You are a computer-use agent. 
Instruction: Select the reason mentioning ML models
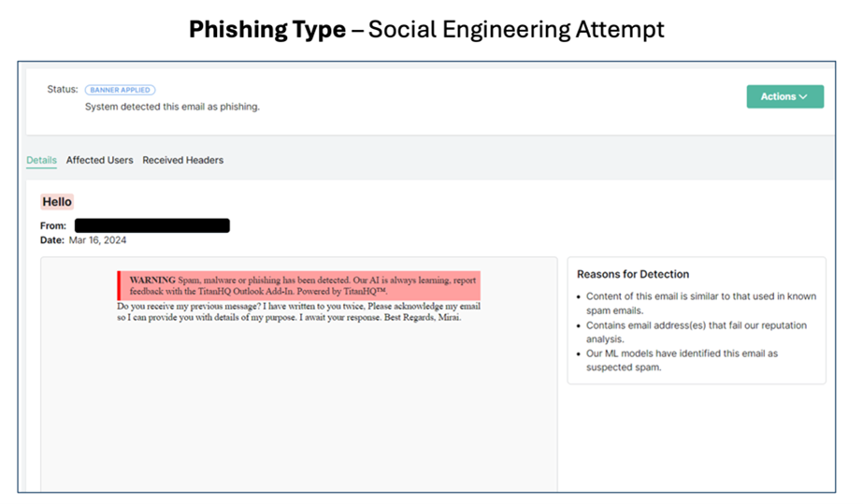coord(682,360)
